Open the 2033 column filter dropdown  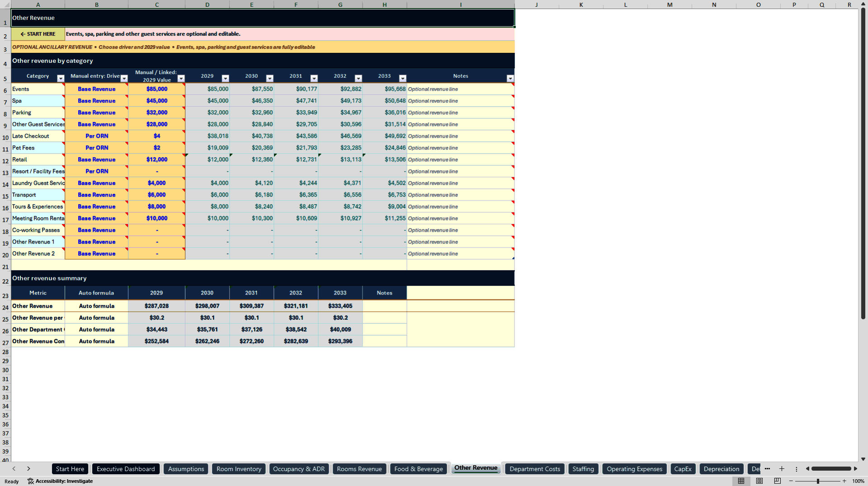(x=402, y=79)
